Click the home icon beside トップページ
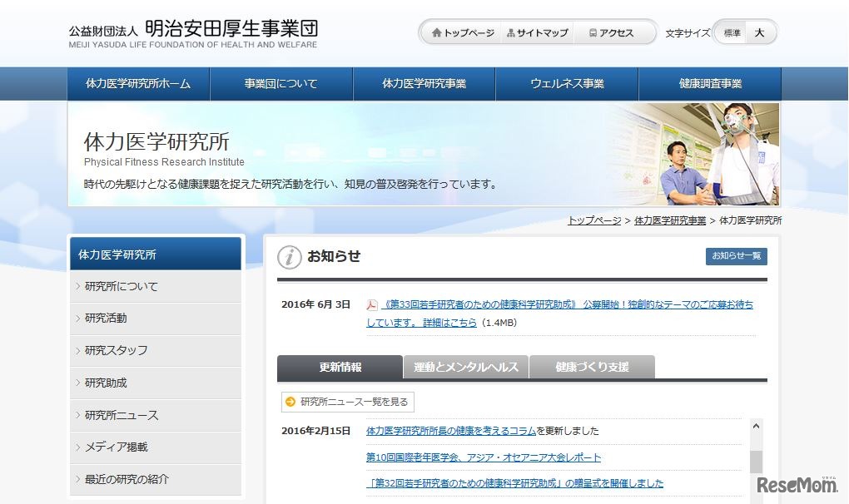849x504 pixels. pyautogui.click(x=439, y=32)
